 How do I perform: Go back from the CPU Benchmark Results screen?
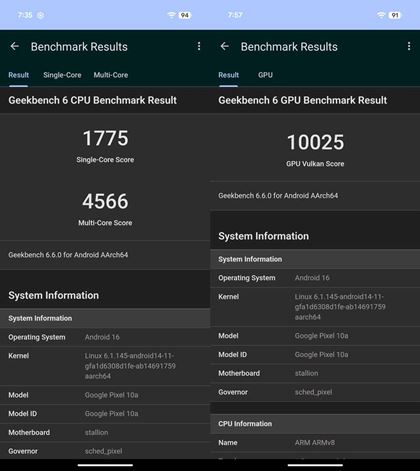tap(14, 46)
